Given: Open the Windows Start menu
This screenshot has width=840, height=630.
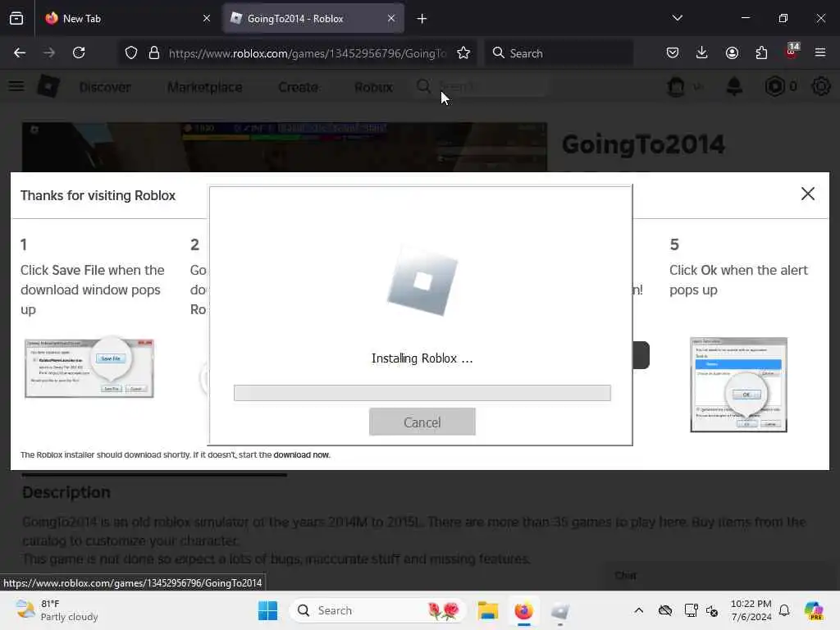Looking at the screenshot, I should pyautogui.click(x=268, y=610).
